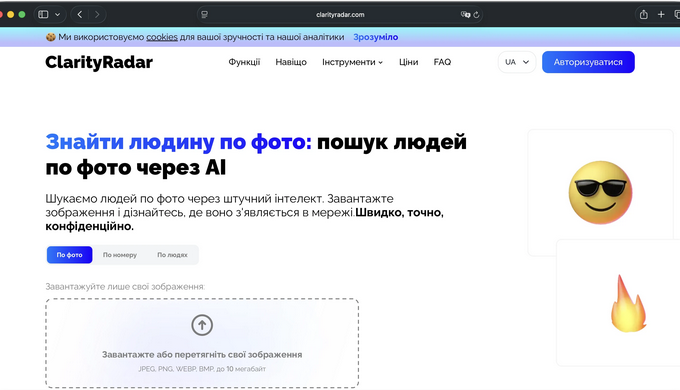This screenshot has width=680, height=390.
Task: Open the translate icon in the address bar
Action: [465, 14]
